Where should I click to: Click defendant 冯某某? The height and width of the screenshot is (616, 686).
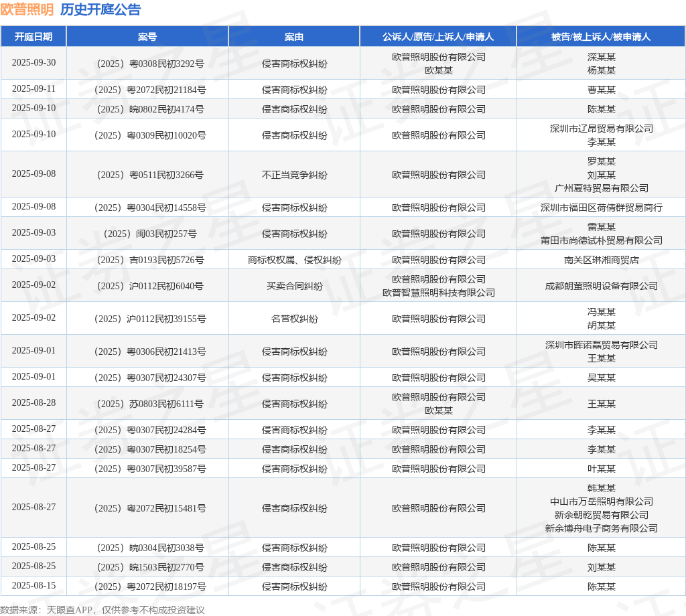coord(601,312)
